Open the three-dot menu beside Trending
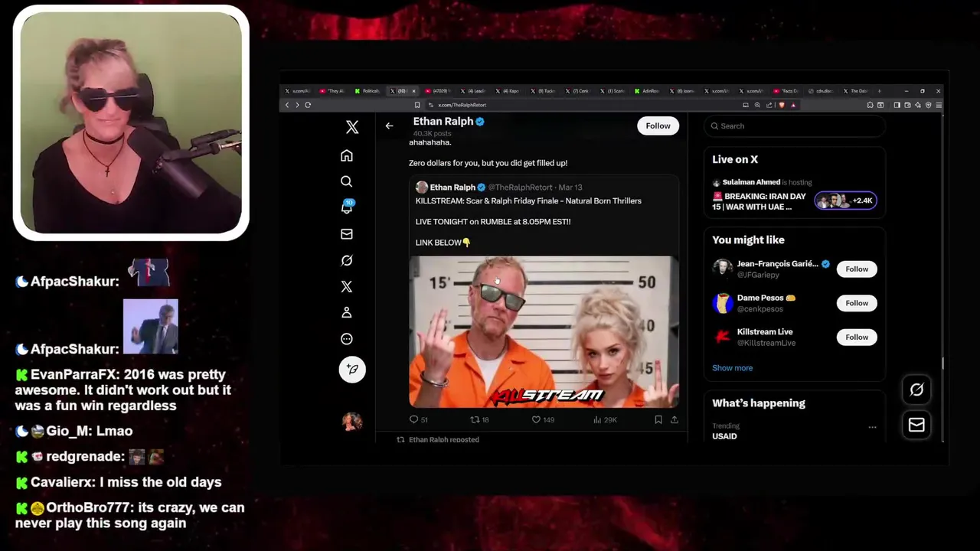Image resolution: width=980 pixels, height=551 pixels. click(x=872, y=427)
